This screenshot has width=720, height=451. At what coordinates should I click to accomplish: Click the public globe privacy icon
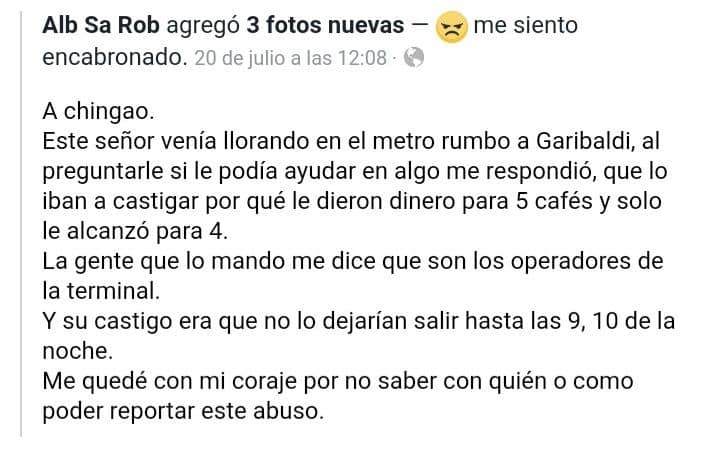414,57
